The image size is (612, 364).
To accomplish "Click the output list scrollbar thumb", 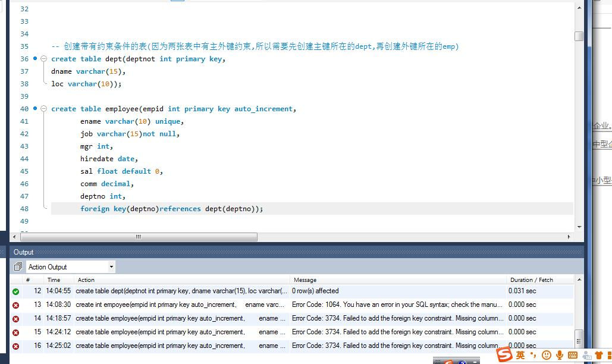I will tap(579, 341).
